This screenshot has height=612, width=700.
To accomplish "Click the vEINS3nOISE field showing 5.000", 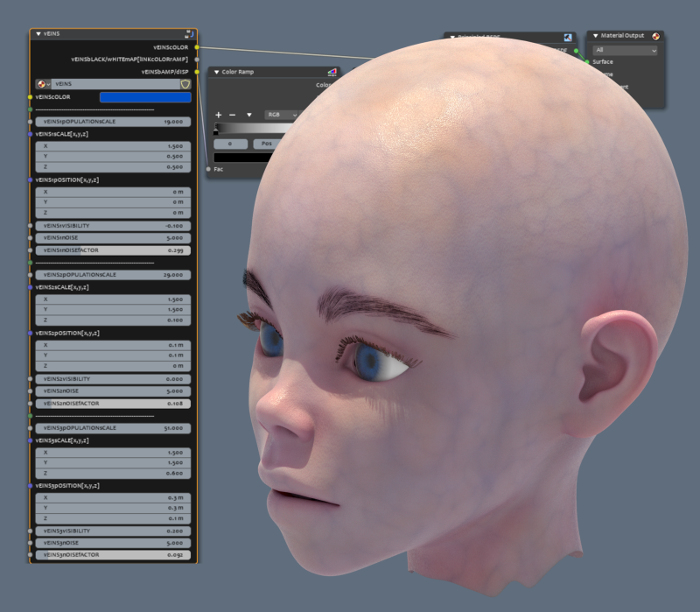I will (113, 543).
